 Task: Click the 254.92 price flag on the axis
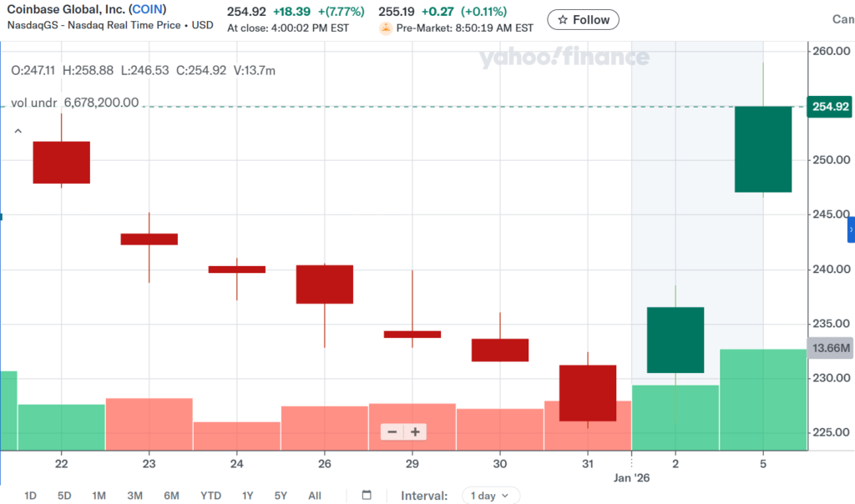(830, 107)
